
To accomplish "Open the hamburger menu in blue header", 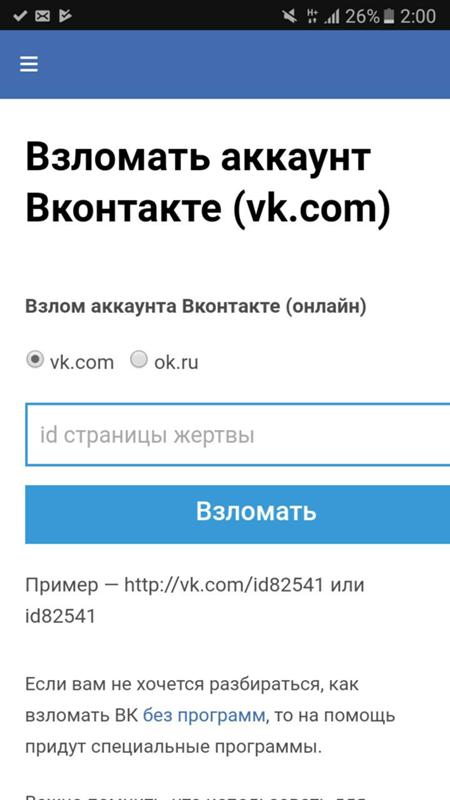I will click(29, 64).
